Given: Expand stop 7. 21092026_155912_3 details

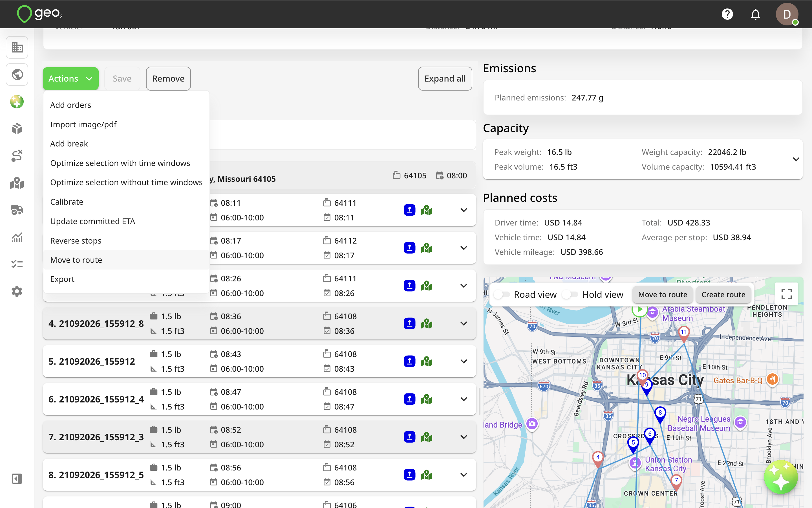Looking at the screenshot, I should point(464,437).
